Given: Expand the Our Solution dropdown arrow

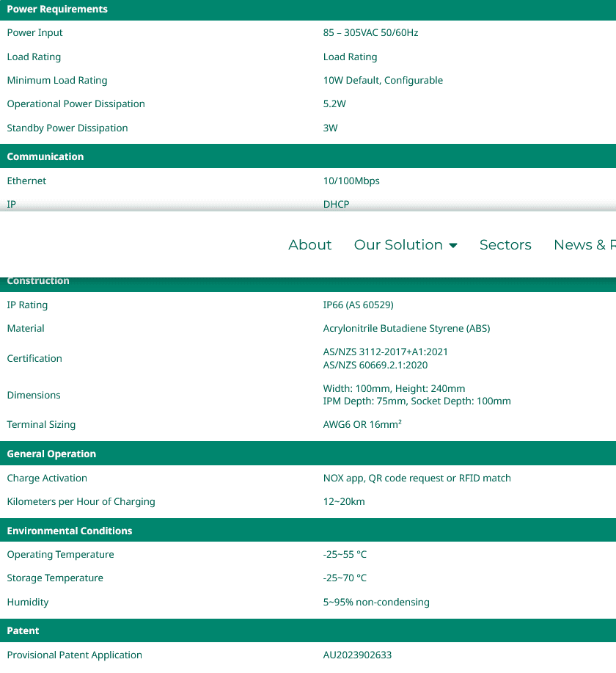Looking at the screenshot, I should [453, 246].
